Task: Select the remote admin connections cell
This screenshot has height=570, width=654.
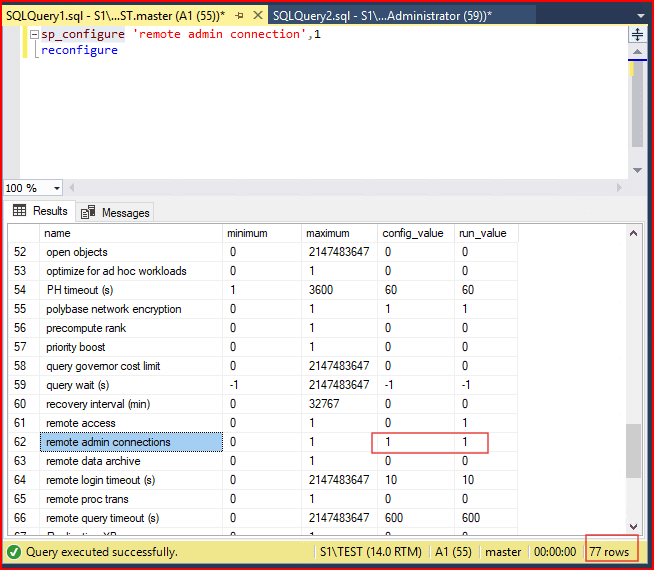Action: pos(130,442)
